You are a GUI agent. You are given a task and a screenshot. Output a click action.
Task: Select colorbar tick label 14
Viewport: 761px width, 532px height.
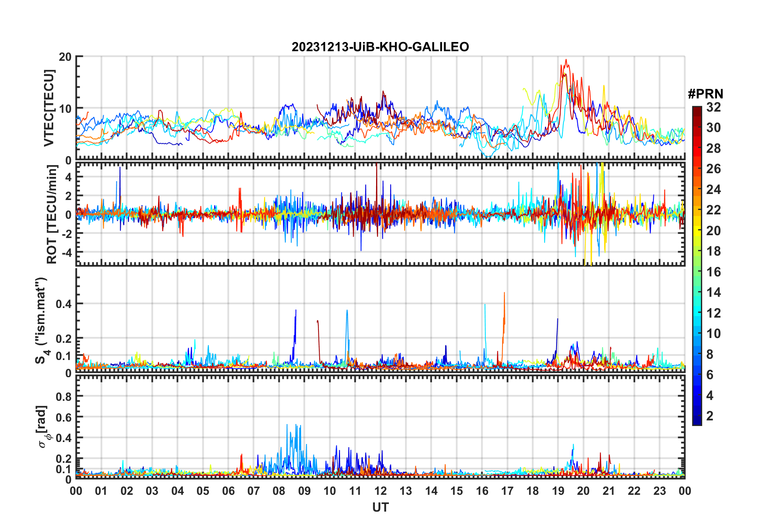pyautogui.click(x=713, y=292)
